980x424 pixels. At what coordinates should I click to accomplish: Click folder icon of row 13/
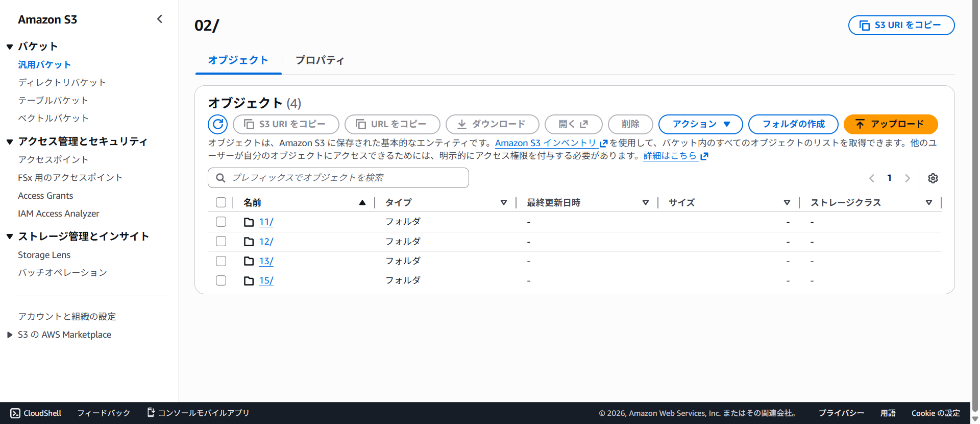click(249, 261)
